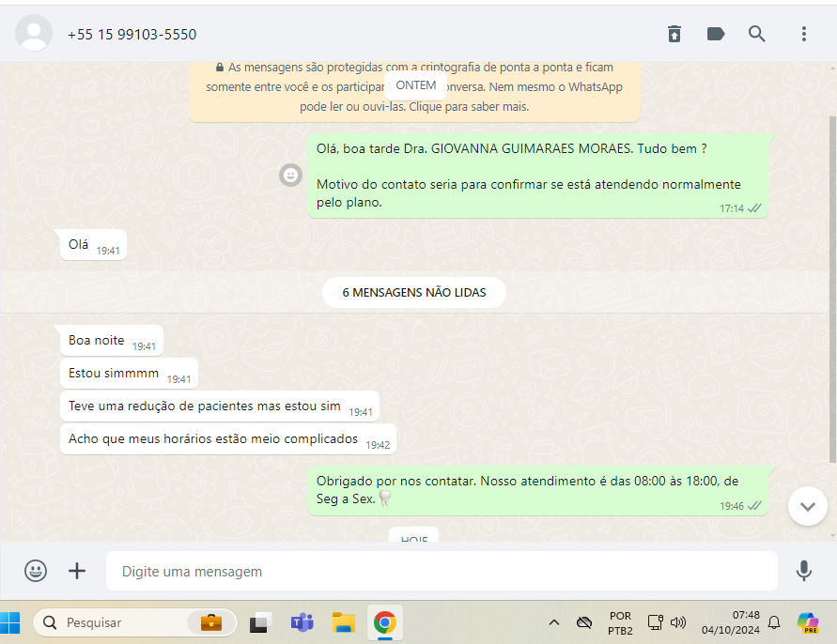This screenshot has width=837, height=644.
Task: Click the '6 MENSAGENS NÃO LIDAS' marker
Action: [414, 292]
